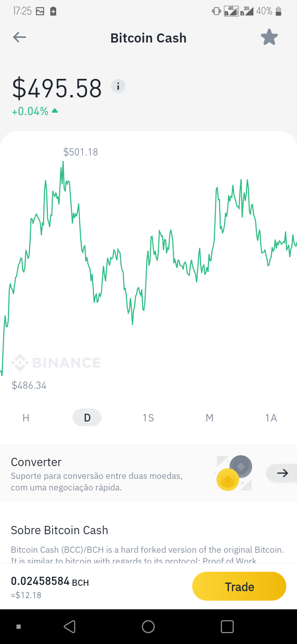This screenshot has width=297, height=644.
Task: Tap the green price change triangle
Action: pos(55,111)
